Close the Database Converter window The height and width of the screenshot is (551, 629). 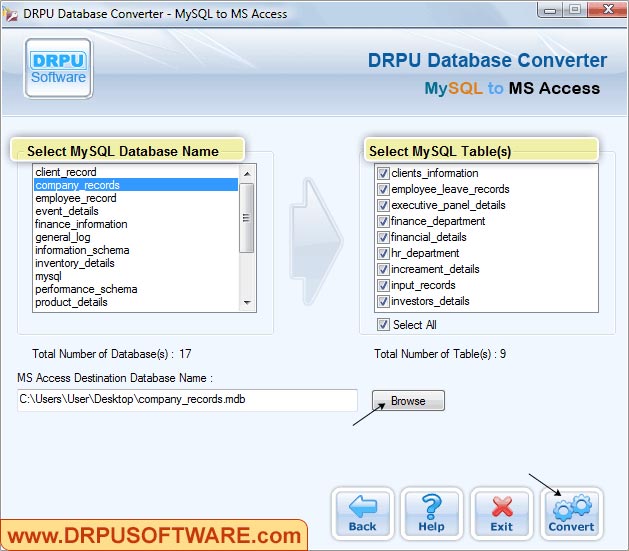click(608, 9)
